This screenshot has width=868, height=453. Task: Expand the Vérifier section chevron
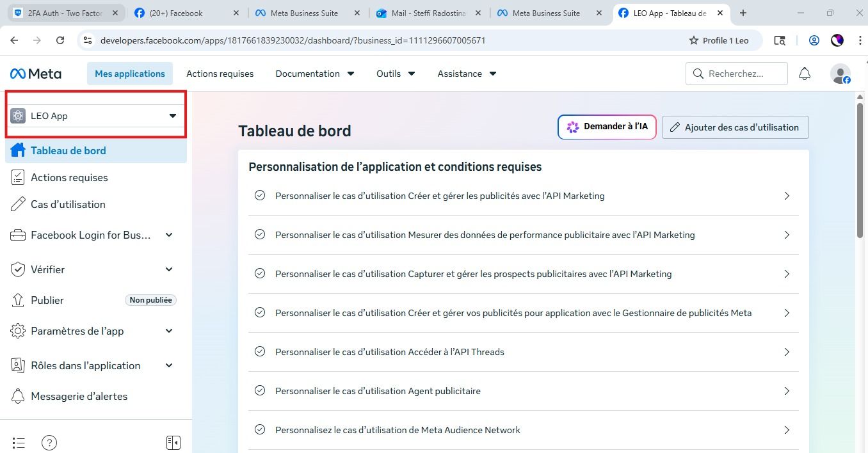point(169,269)
